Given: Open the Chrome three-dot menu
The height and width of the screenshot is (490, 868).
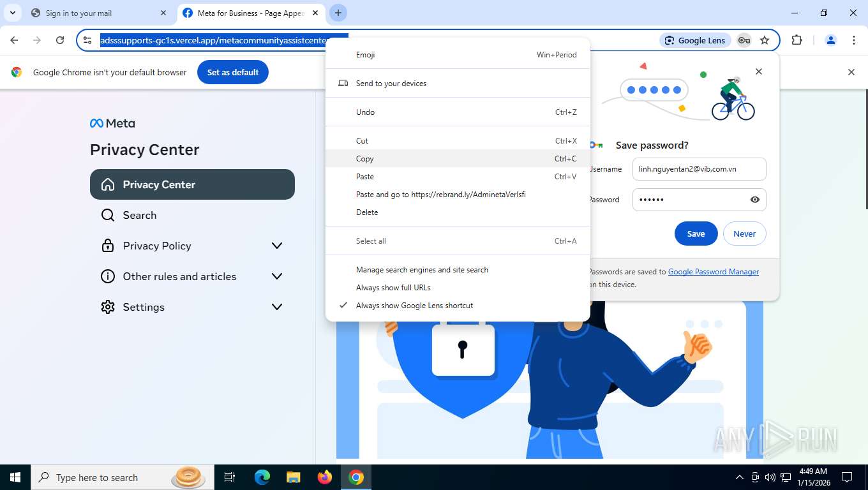Looking at the screenshot, I should pos(854,40).
